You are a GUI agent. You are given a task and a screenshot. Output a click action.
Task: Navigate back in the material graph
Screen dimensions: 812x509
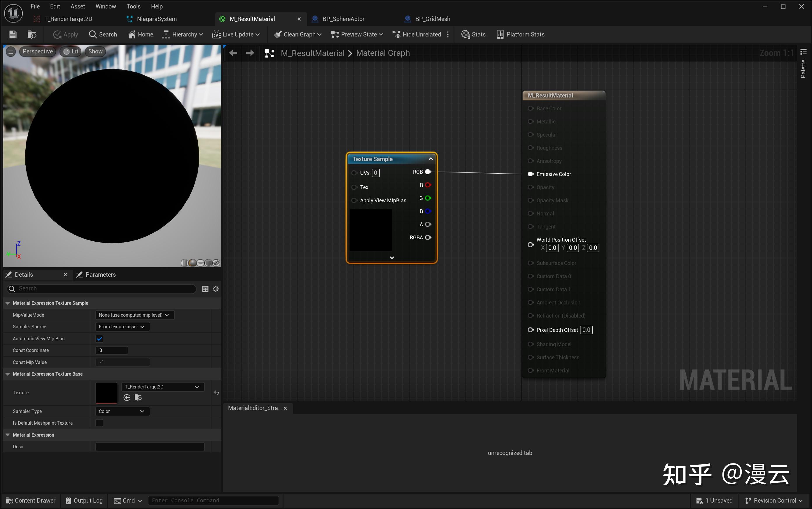pyautogui.click(x=233, y=53)
